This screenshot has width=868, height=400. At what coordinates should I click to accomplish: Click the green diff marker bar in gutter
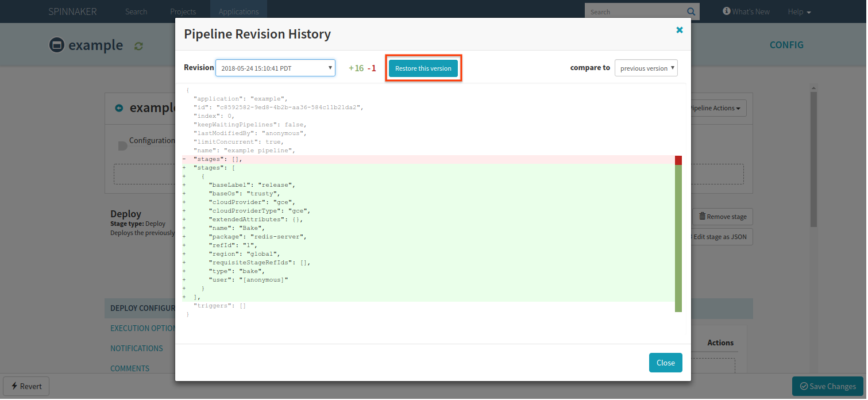[x=678, y=239]
